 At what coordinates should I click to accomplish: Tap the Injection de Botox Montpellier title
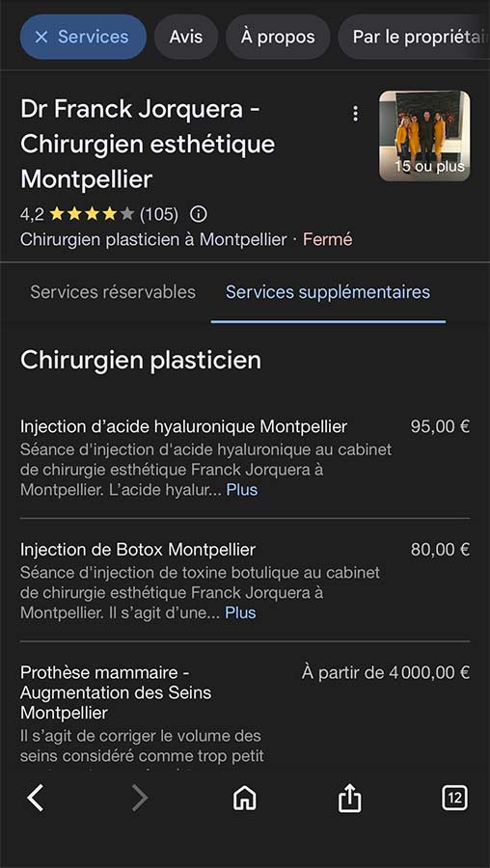coord(138,550)
